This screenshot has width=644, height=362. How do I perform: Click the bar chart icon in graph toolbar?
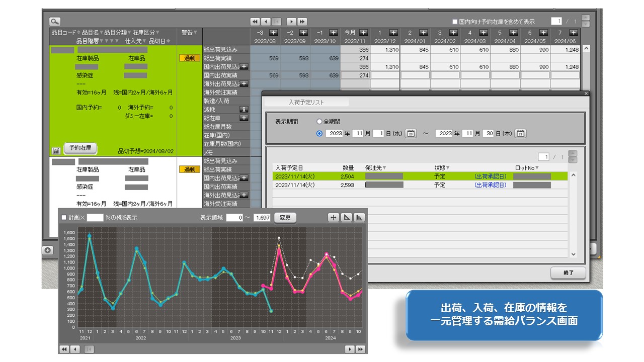359,218
